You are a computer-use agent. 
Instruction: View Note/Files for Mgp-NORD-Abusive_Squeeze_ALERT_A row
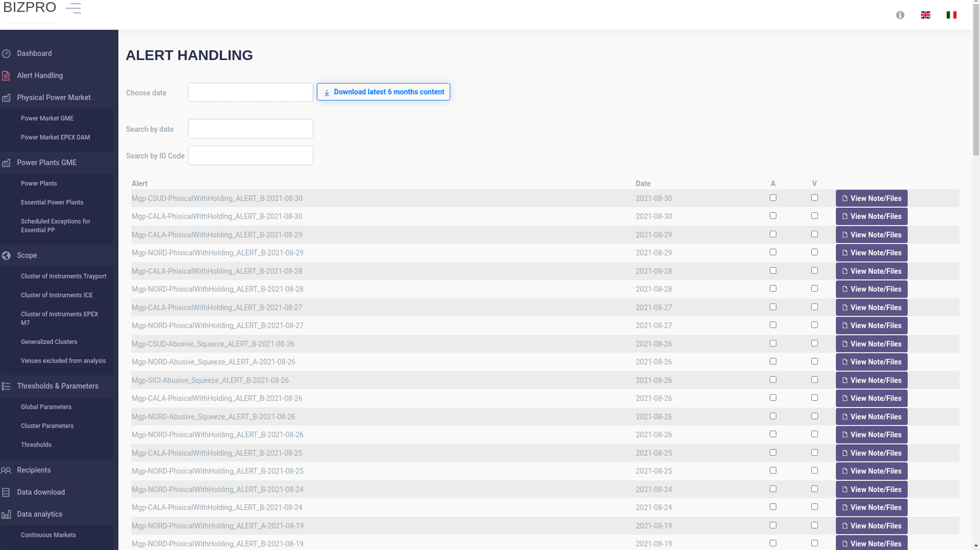871,362
